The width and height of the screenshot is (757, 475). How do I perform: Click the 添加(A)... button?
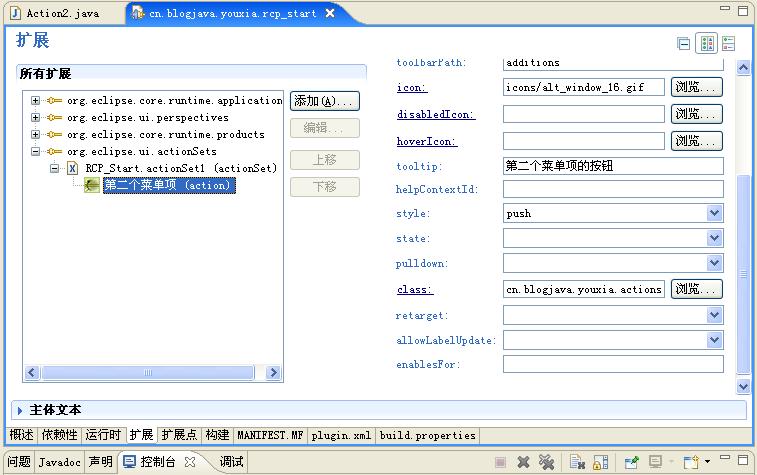(324, 101)
